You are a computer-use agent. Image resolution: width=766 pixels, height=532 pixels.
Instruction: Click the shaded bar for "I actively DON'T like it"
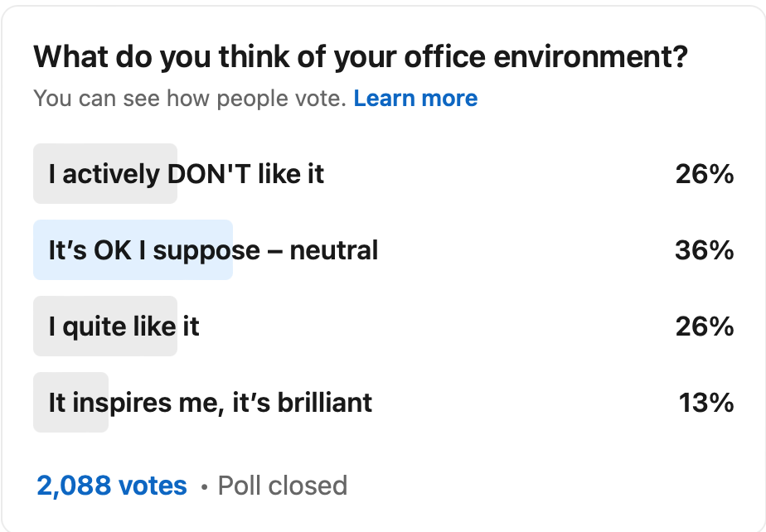tap(104, 174)
